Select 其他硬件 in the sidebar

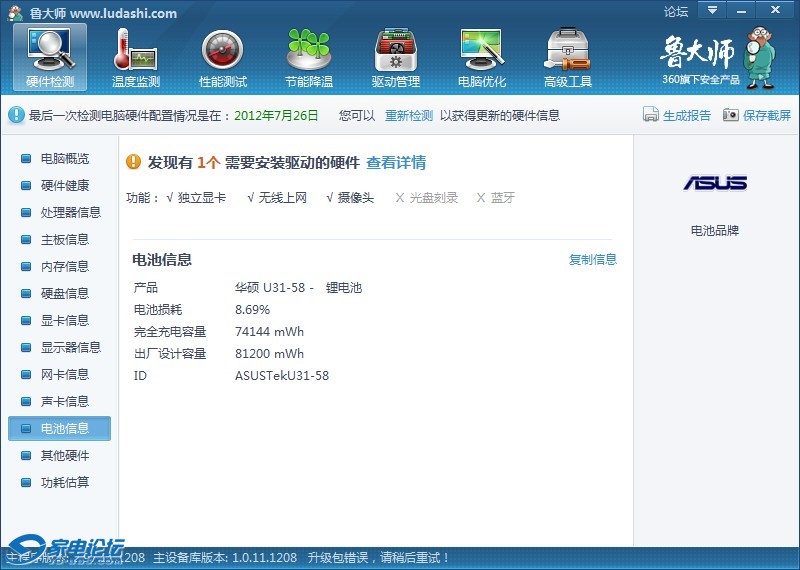65,456
